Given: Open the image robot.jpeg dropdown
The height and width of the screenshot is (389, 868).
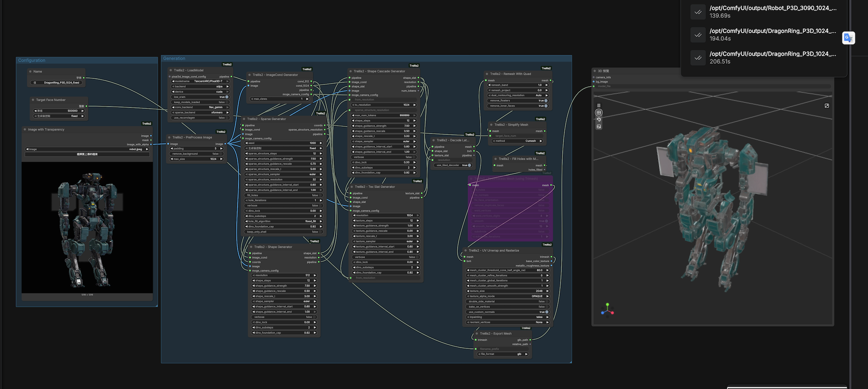Looking at the screenshot, I should coord(87,149).
